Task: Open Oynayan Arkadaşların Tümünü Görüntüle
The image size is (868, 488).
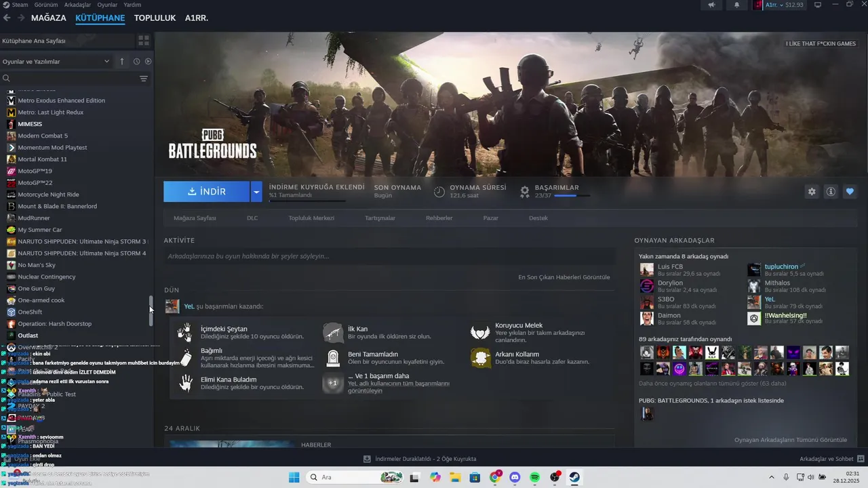Action: (791, 440)
